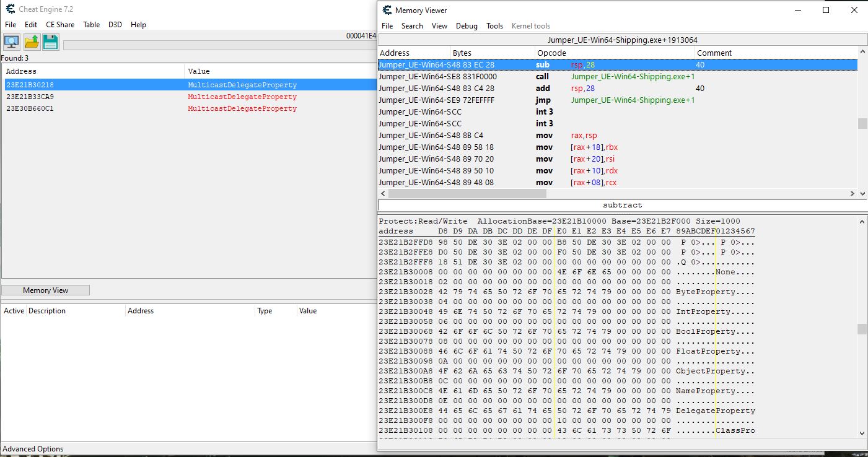Click Opcode column header in disassembler
Viewport: 868px width, 457px height.
615,53
